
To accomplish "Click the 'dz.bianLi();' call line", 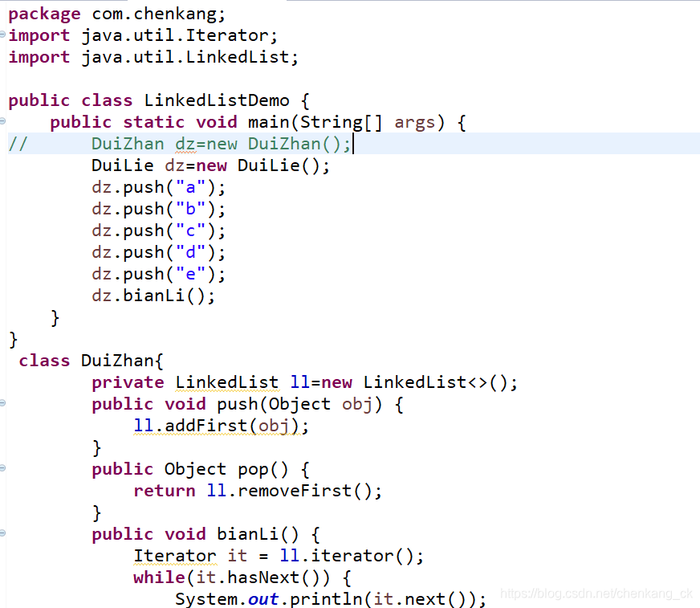I will click(153, 296).
